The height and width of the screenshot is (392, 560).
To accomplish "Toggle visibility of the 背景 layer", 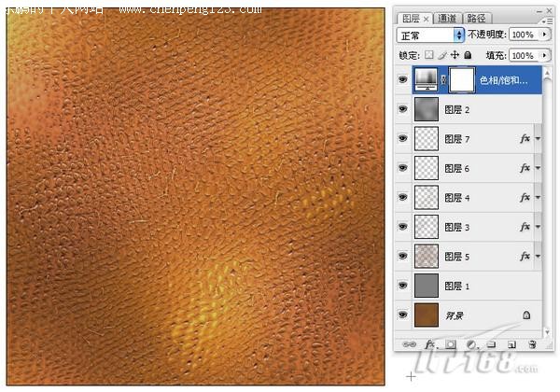I will 403,315.
